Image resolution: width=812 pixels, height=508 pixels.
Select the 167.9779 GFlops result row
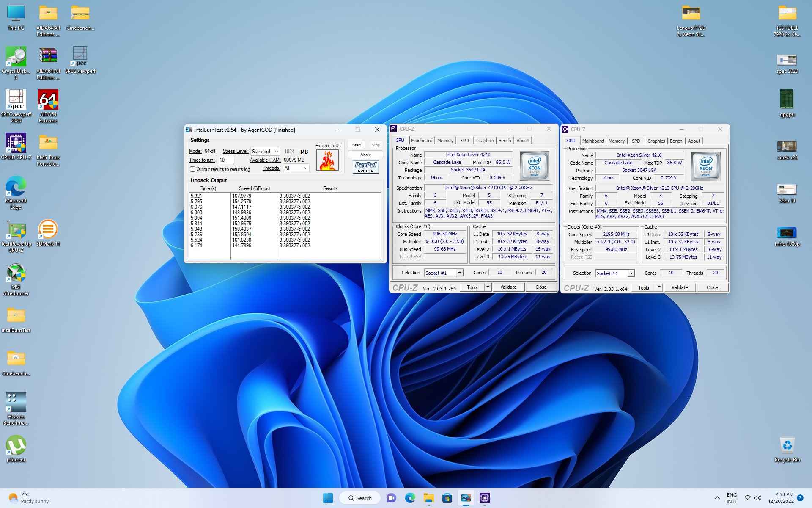[285, 196]
